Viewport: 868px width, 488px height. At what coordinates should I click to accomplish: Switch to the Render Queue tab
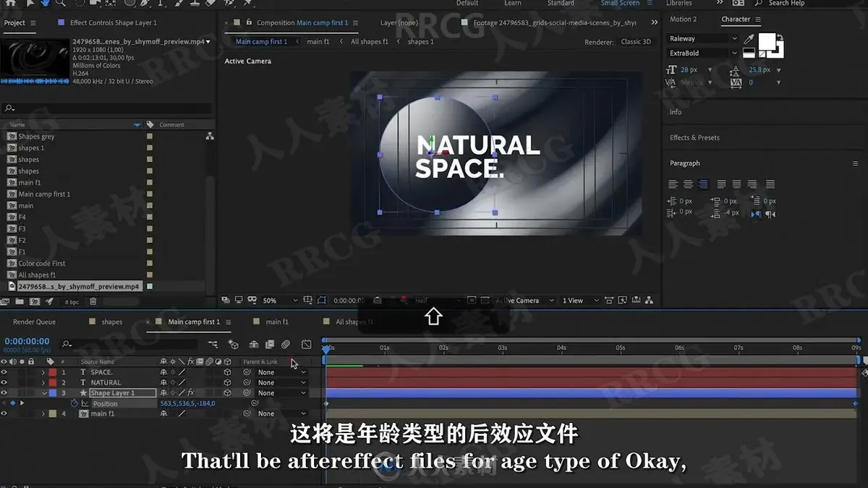point(34,322)
